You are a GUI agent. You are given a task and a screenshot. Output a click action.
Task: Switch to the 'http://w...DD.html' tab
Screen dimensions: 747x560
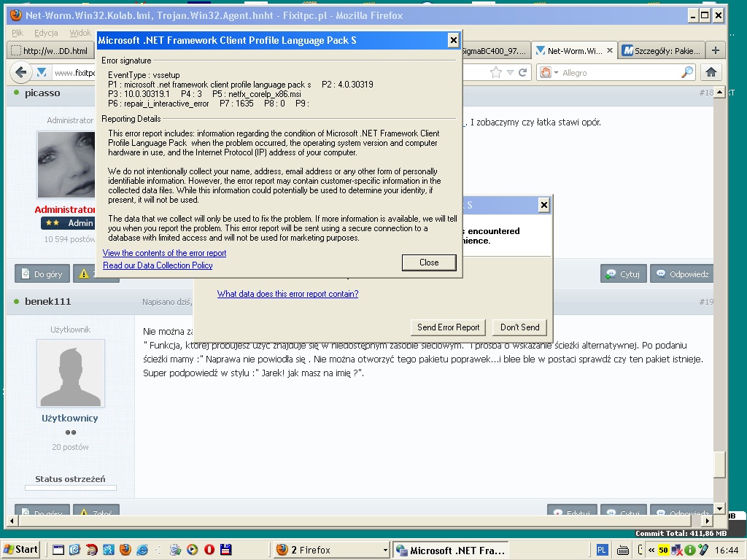[50, 50]
